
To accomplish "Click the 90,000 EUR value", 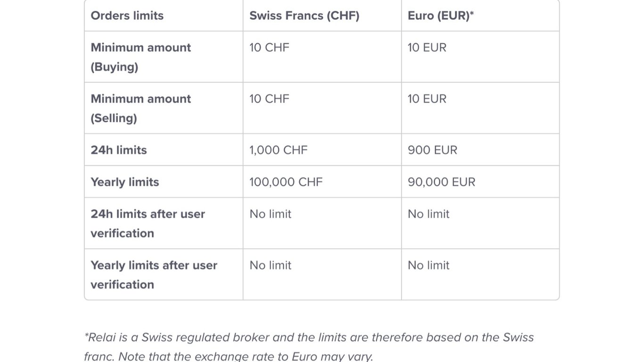I will 442,182.
